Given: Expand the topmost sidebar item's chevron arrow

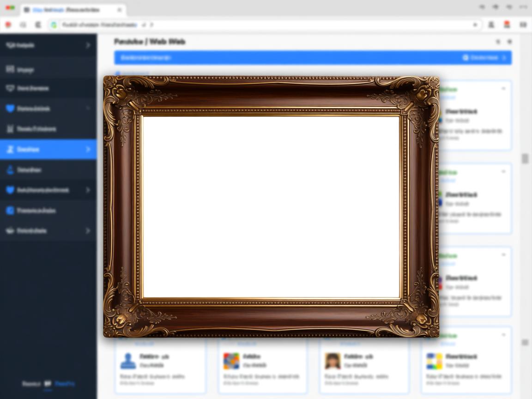Looking at the screenshot, I should [x=88, y=45].
